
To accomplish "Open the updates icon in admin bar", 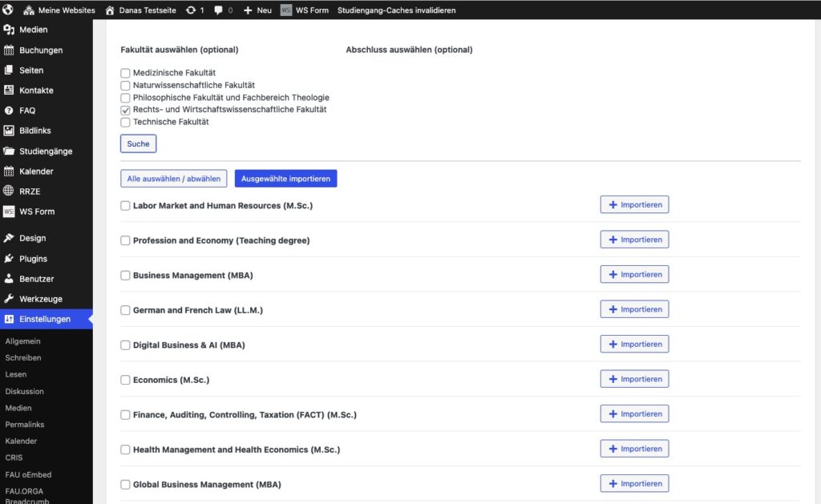I will (x=191, y=10).
